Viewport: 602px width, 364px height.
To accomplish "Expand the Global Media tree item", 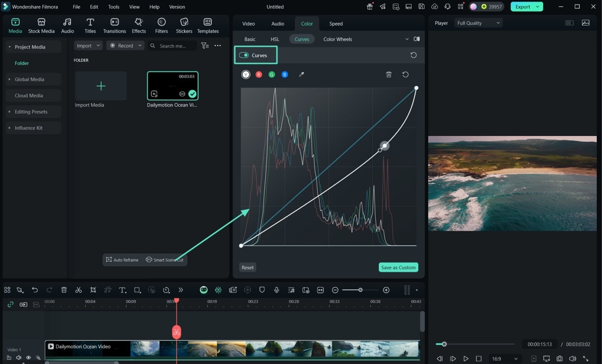I will tap(9, 79).
